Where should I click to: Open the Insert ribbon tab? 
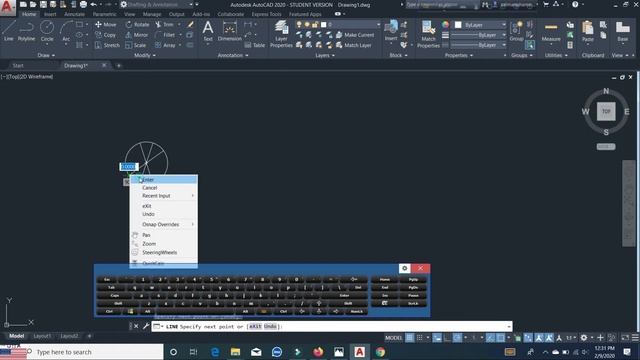(50, 14)
